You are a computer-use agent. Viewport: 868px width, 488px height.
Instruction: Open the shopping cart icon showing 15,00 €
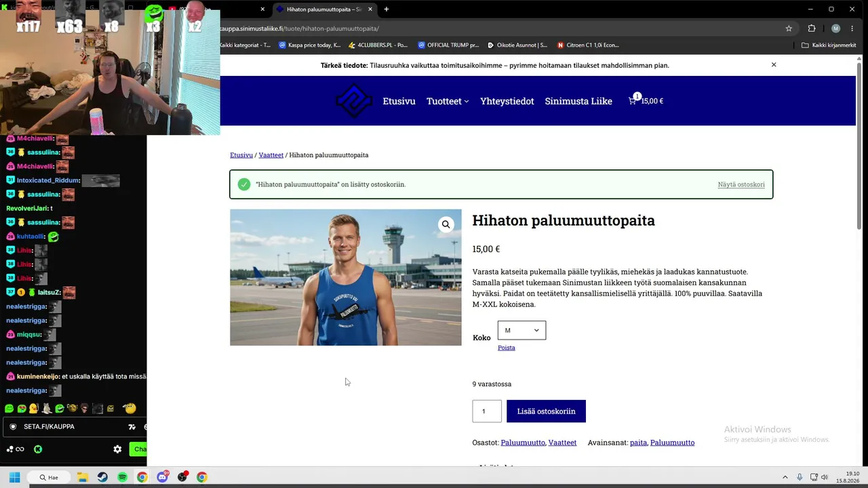point(646,100)
